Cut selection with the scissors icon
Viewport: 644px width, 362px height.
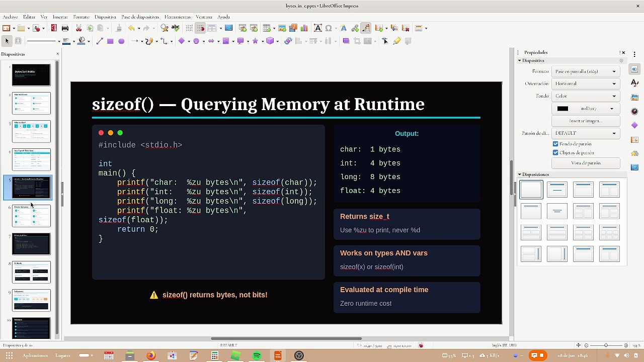point(78,28)
